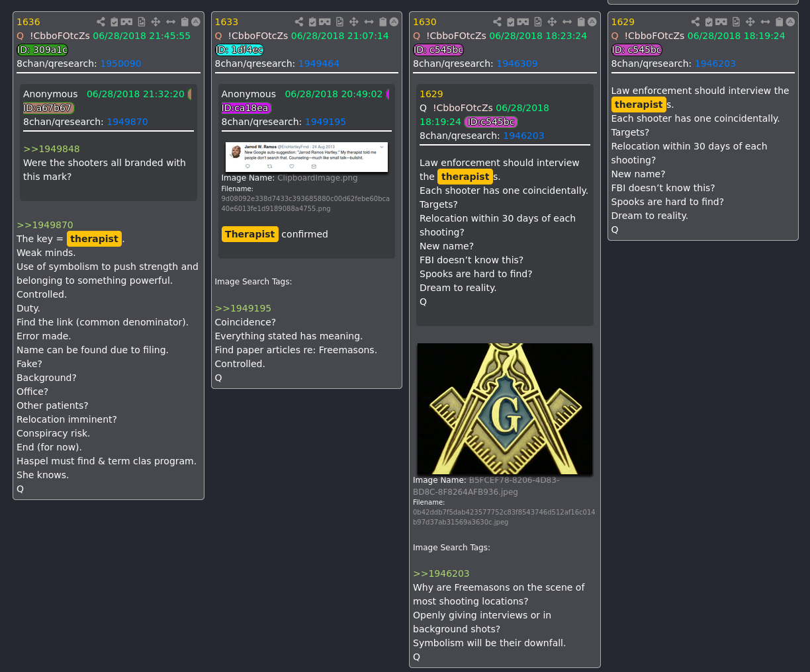Open thread link 1949870 in the quoted reply

coord(127,122)
